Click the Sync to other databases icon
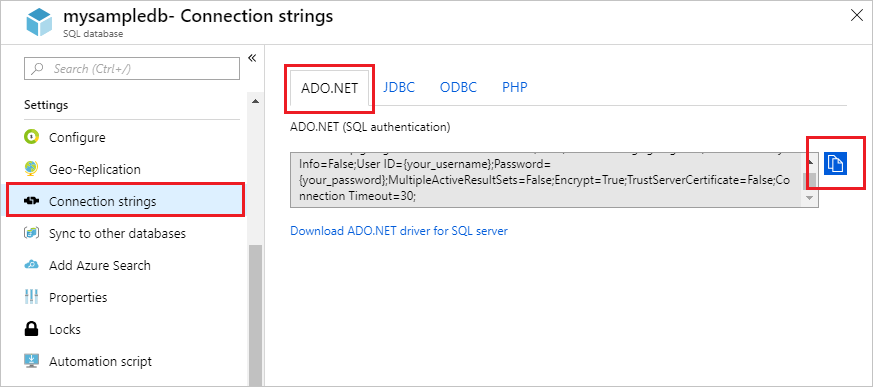Image resolution: width=873 pixels, height=387 pixels. (x=31, y=233)
